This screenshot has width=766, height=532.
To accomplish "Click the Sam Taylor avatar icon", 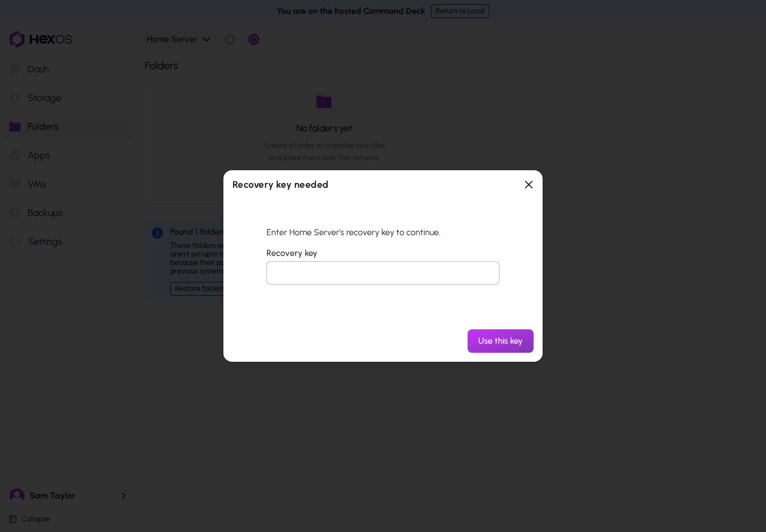I will point(17,496).
